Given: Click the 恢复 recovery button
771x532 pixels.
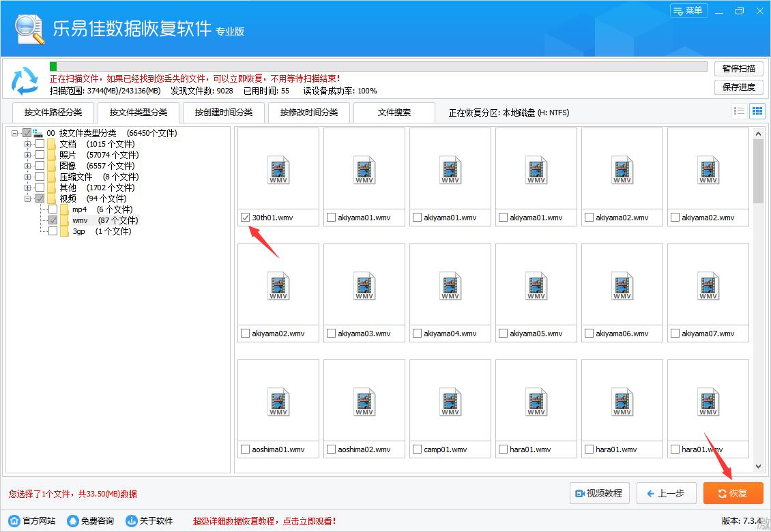Looking at the screenshot, I should click(733, 493).
